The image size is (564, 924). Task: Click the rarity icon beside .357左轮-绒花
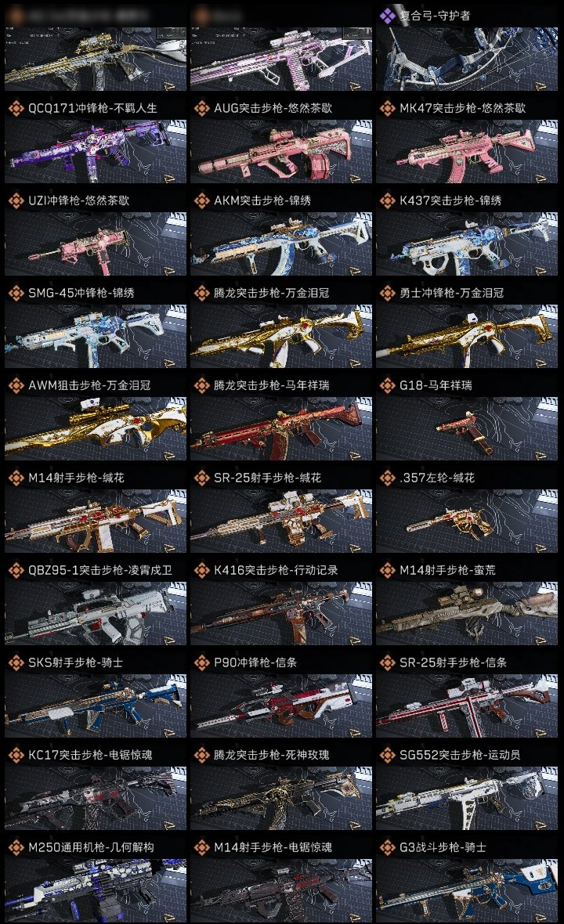pos(387,478)
